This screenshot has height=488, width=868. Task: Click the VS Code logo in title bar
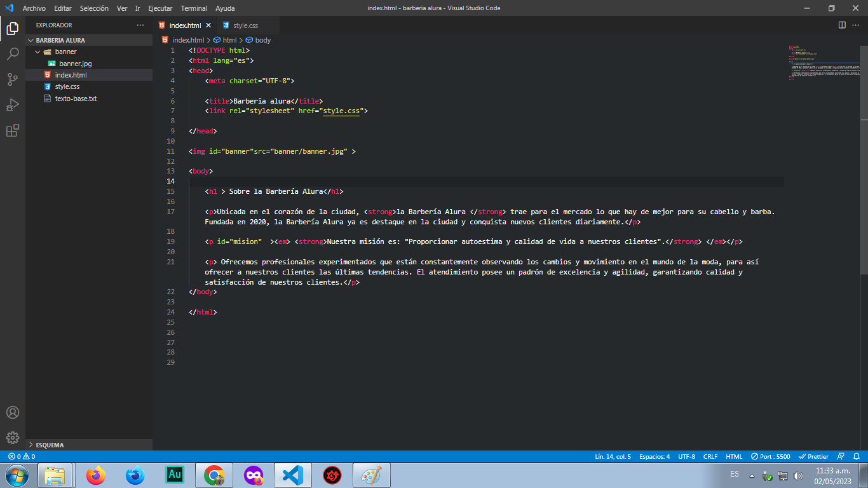(x=9, y=8)
